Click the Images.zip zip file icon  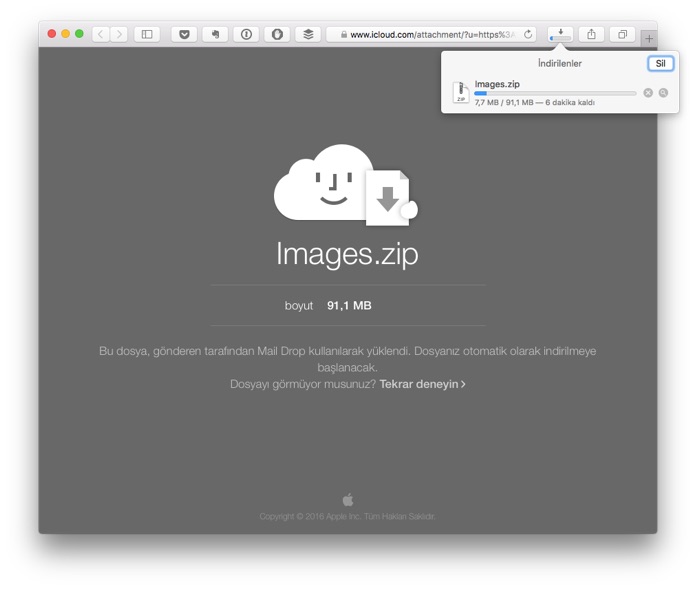(461, 93)
